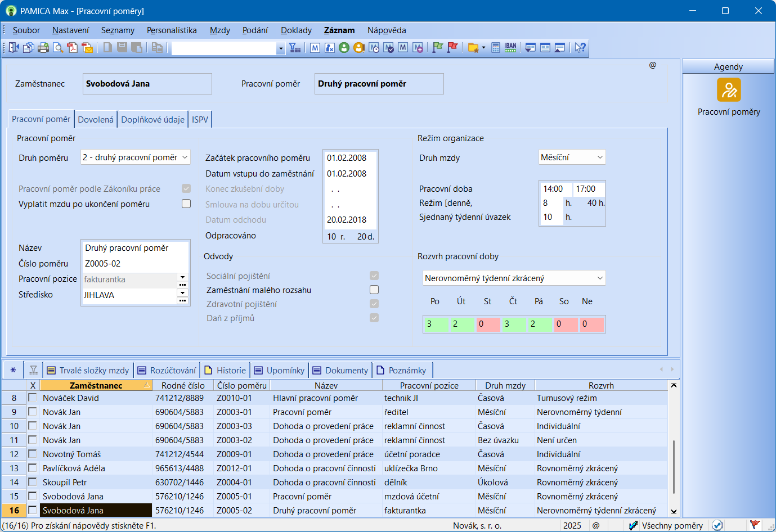Click the person with x toolbar icon

(x=330, y=48)
